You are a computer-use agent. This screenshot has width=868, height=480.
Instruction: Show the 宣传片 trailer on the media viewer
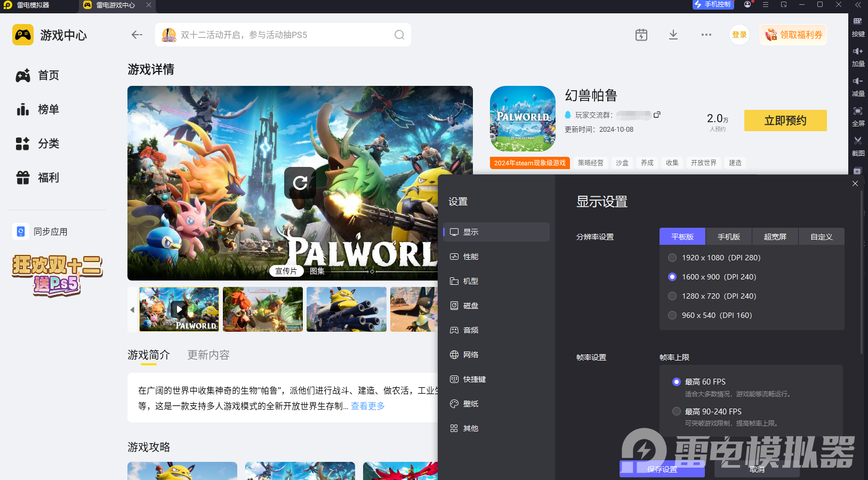click(x=286, y=271)
